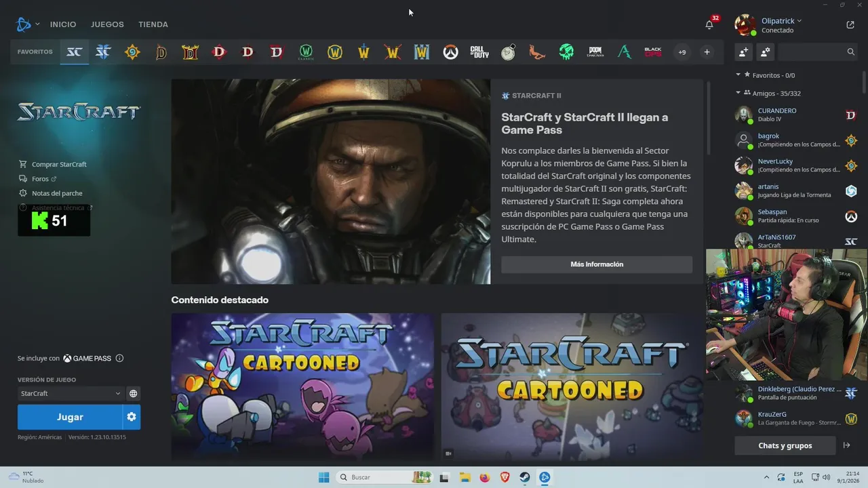Select friend Sebaspan in list

[x=797, y=216]
